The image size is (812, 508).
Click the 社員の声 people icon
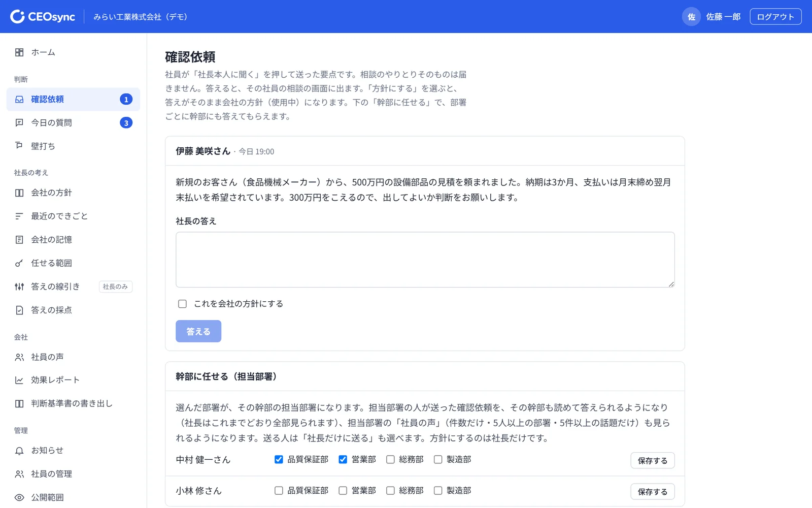coord(19,357)
